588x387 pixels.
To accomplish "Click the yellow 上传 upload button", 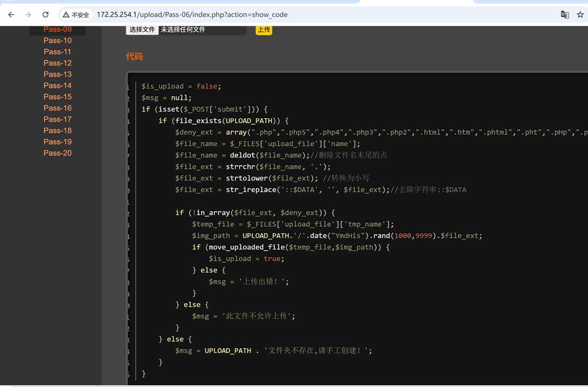I will pyautogui.click(x=264, y=30).
